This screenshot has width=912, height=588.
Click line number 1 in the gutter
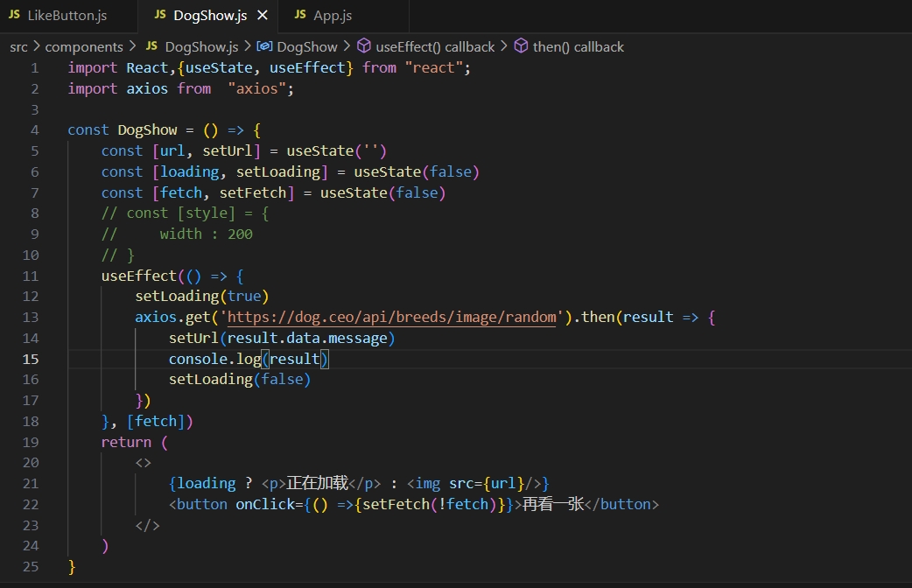coord(35,68)
